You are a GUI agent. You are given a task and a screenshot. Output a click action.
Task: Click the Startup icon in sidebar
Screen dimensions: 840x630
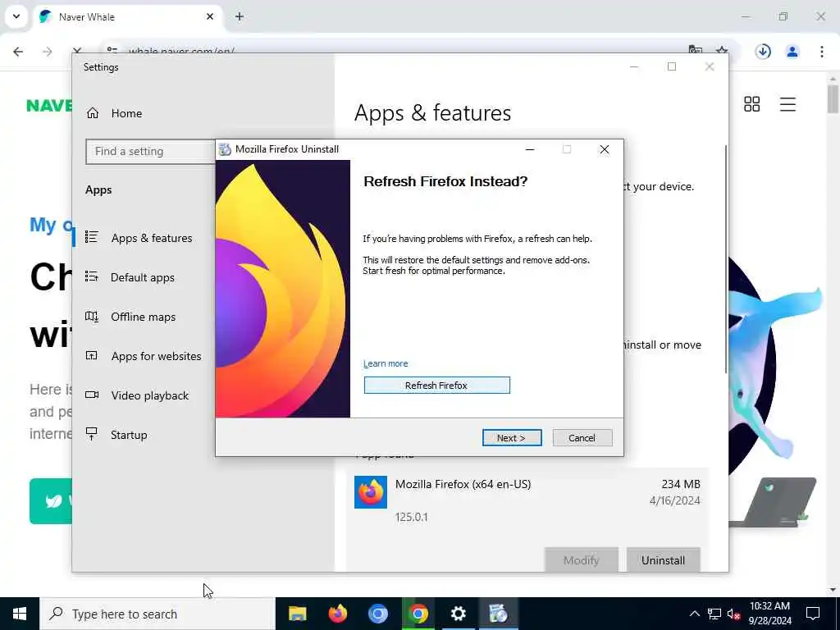point(92,434)
